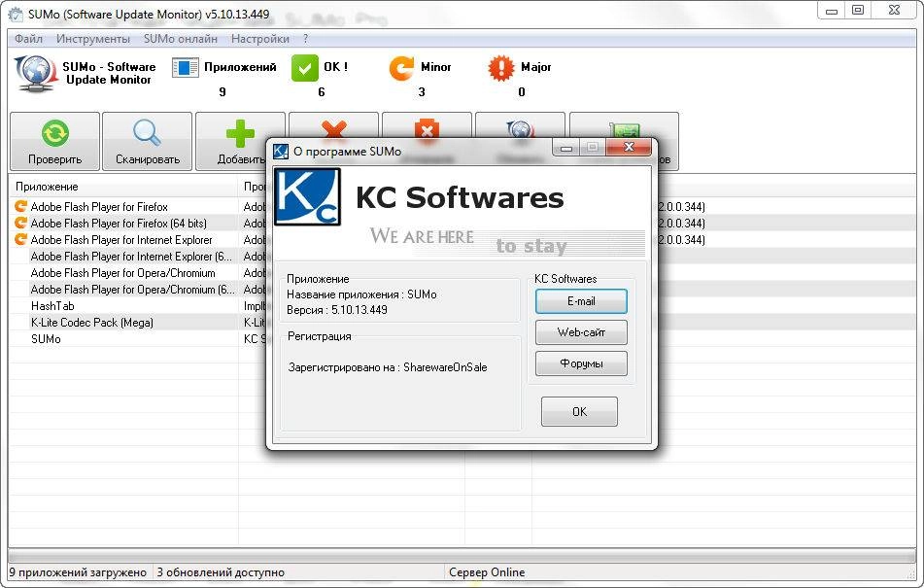The image size is (924, 588).
Task: Click the Проверить toolbar button
Action: coord(54,141)
